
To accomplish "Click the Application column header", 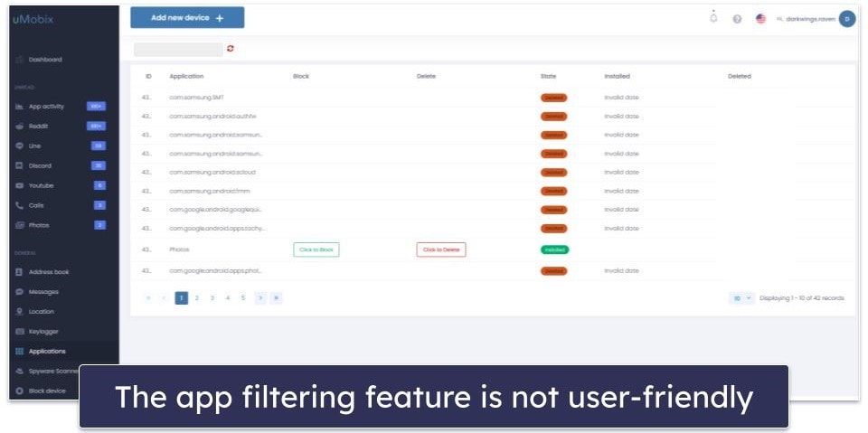I will [x=186, y=77].
